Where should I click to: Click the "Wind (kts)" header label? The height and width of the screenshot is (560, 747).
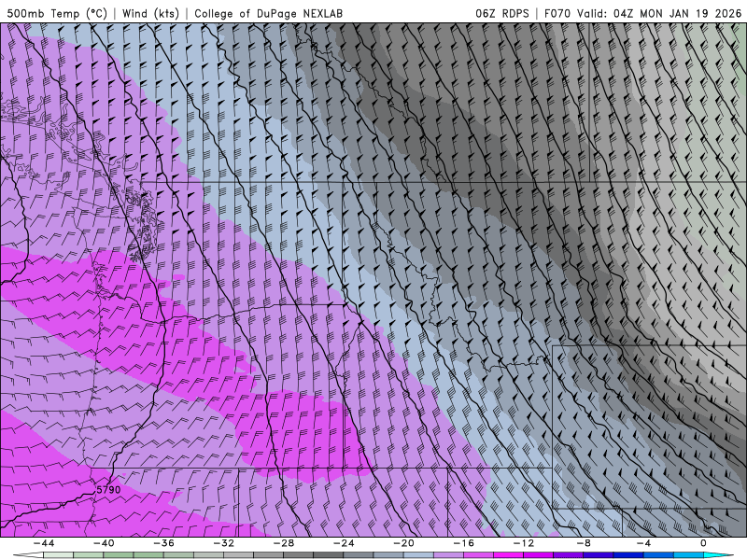tap(150, 13)
